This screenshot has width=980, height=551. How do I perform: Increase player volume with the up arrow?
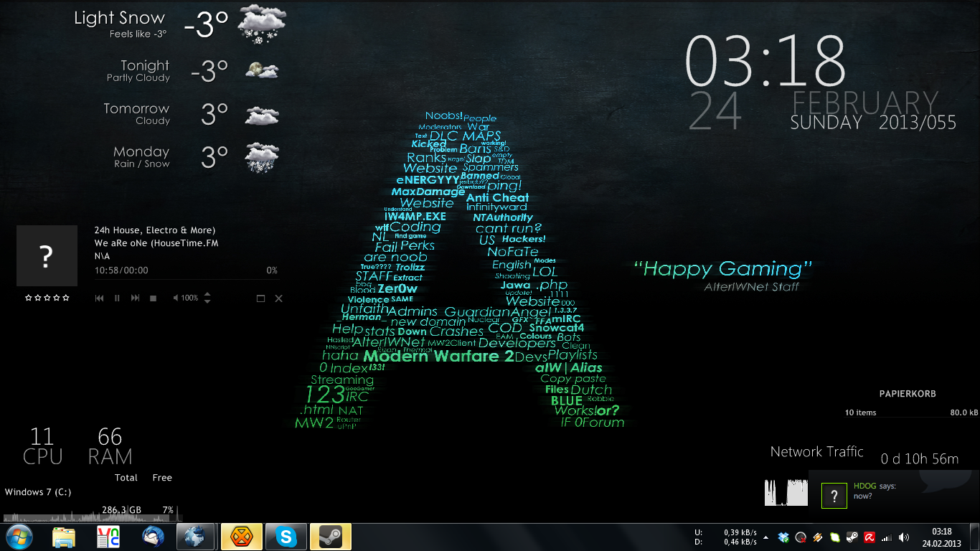207,294
